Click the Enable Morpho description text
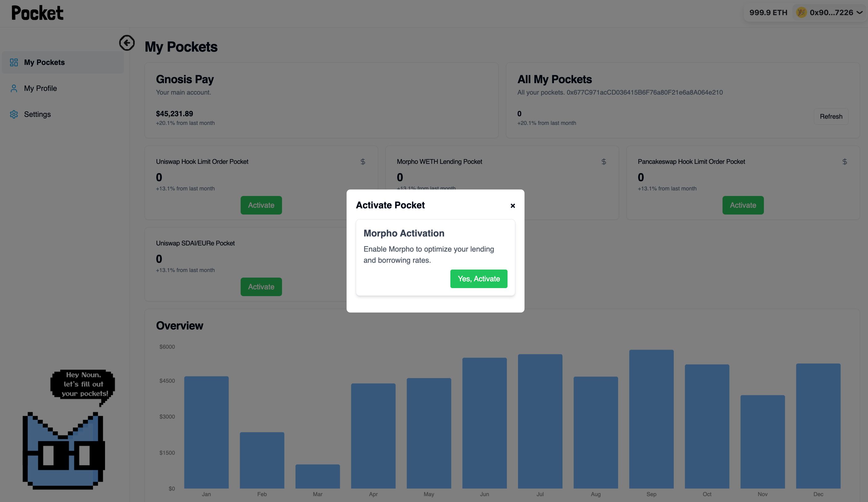The height and width of the screenshot is (502, 868). coord(428,255)
